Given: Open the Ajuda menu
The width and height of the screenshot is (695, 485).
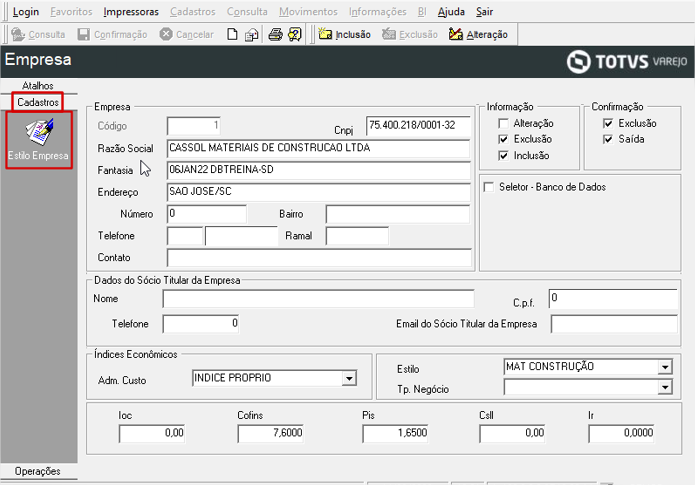Looking at the screenshot, I should click(x=451, y=12).
